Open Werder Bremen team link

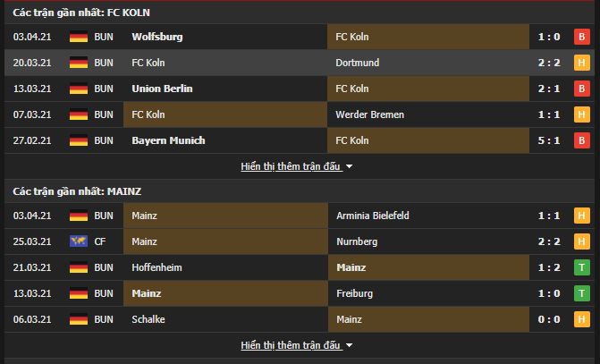(x=369, y=114)
